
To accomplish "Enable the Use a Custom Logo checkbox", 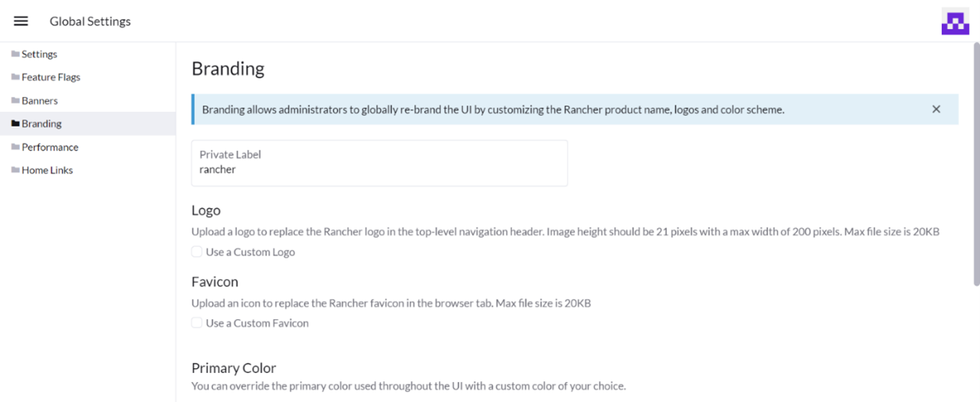I will pos(197,252).
